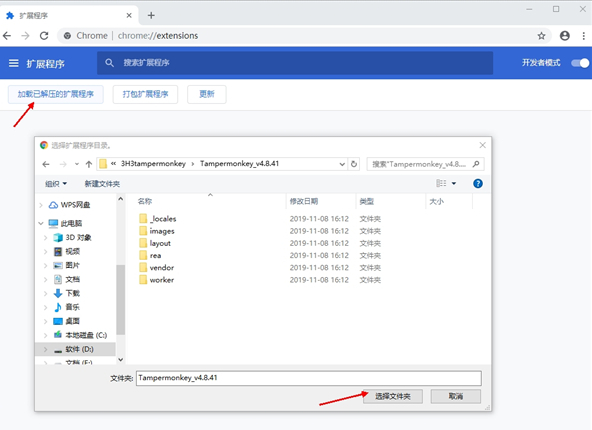Viewport: 592px width, 430px height.
Task: Open extensions hamburger side menu
Action: [x=14, y=63]
